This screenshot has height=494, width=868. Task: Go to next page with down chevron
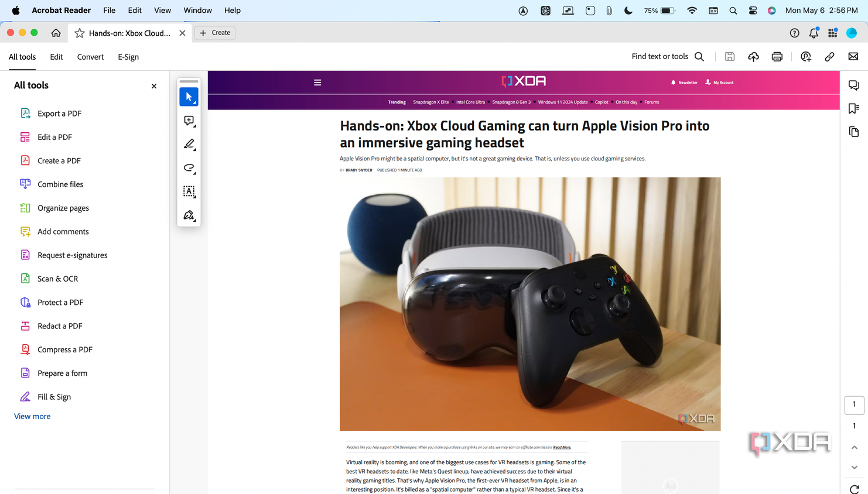click(x=855, y=467)
